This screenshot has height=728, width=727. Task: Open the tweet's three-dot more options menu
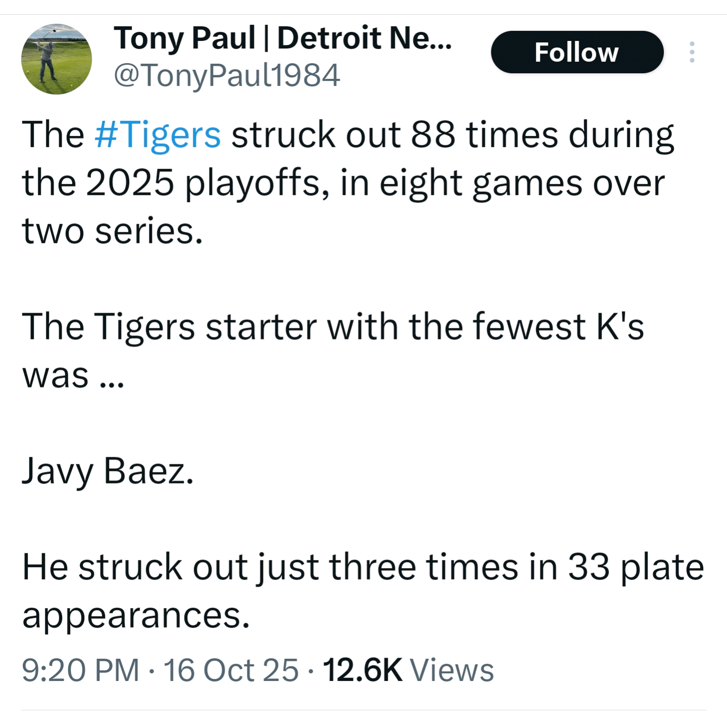click(692, 53)
